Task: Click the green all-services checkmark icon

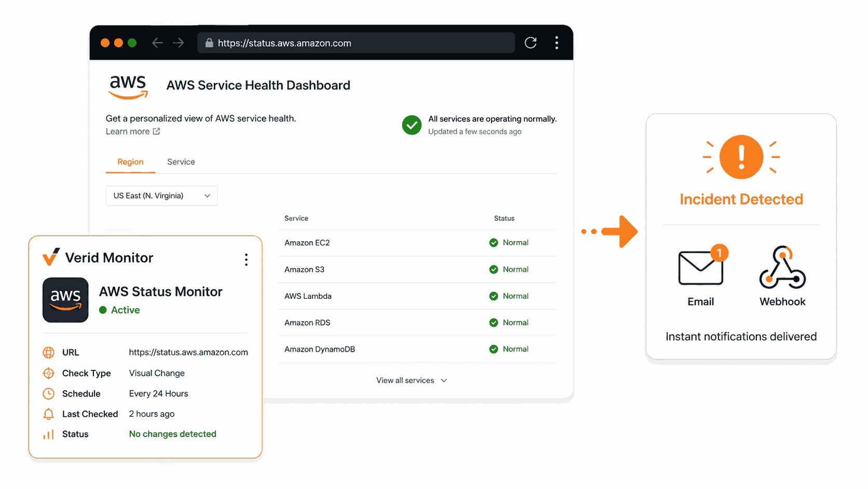Action: pos(412,125)
